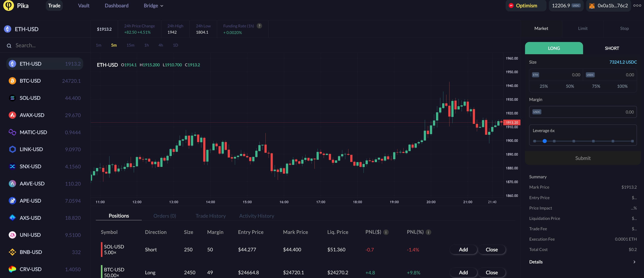644x278 pixels.
Task: Select the 1h chart timeframe
Action: pyautogui.click(x=147, y=45)
